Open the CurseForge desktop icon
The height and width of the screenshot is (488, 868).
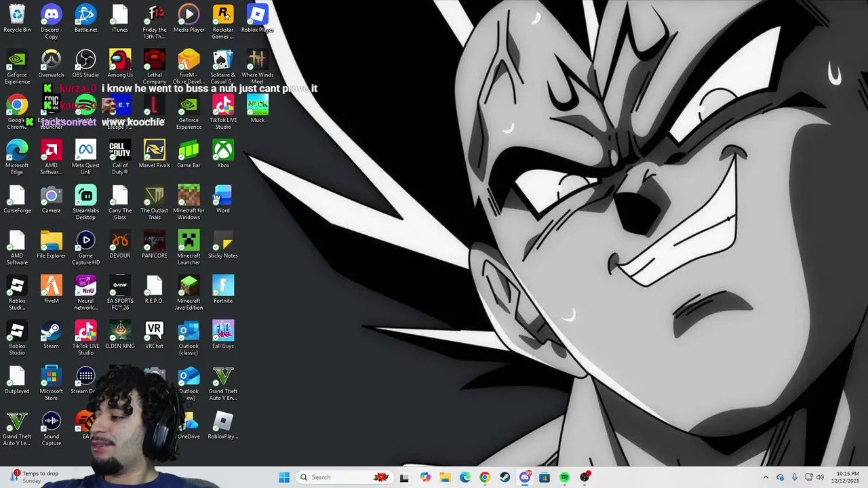(17, 200)
